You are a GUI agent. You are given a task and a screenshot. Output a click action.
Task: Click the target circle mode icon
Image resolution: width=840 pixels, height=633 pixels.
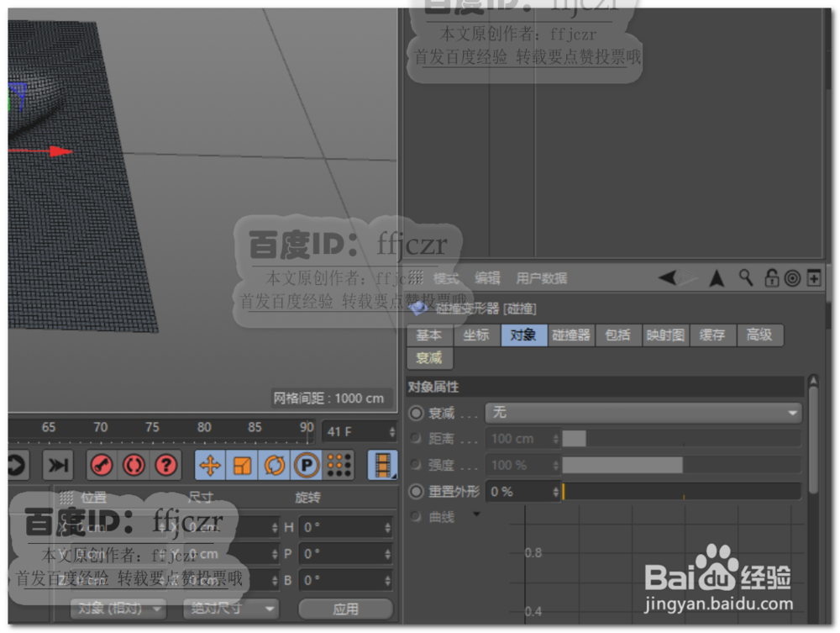tap(792, 278)
